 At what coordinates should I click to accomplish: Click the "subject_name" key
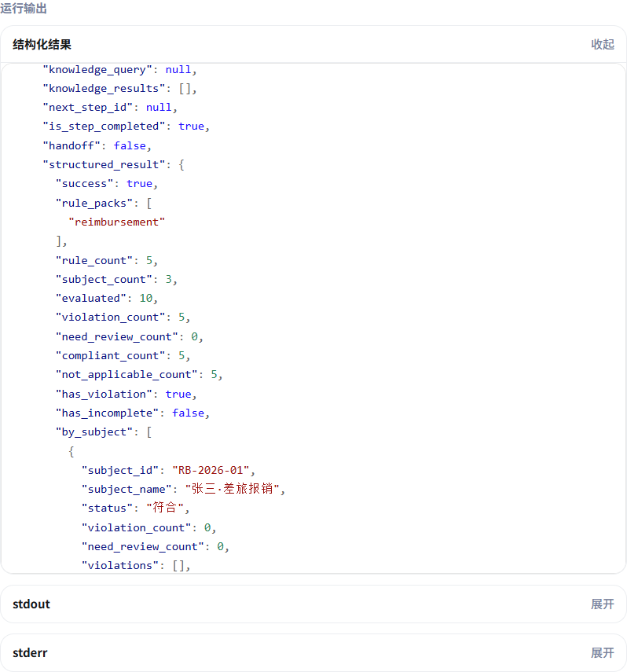pos(126,490)
